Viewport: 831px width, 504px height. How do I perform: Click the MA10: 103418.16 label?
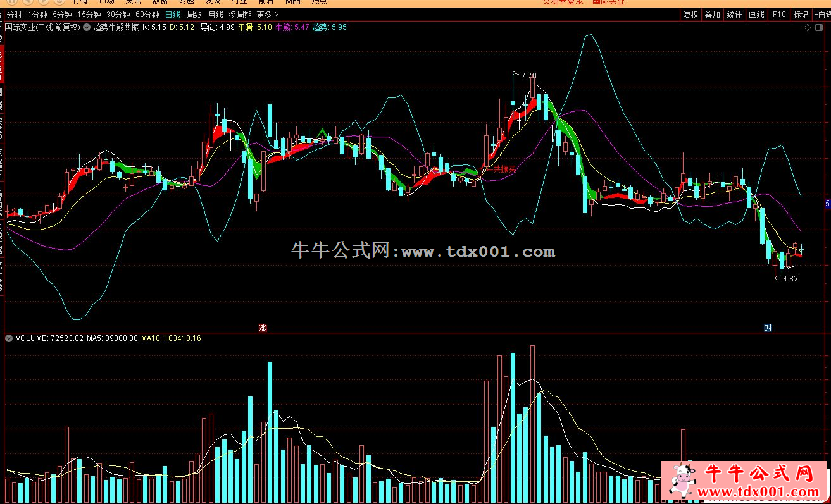pyautogui.click(x=171, y=338)
